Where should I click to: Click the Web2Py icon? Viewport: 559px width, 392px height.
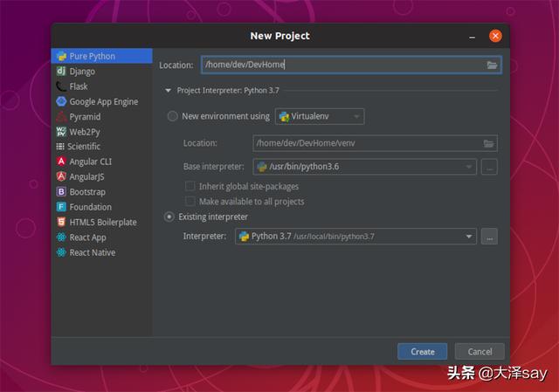tap(61, 132)
